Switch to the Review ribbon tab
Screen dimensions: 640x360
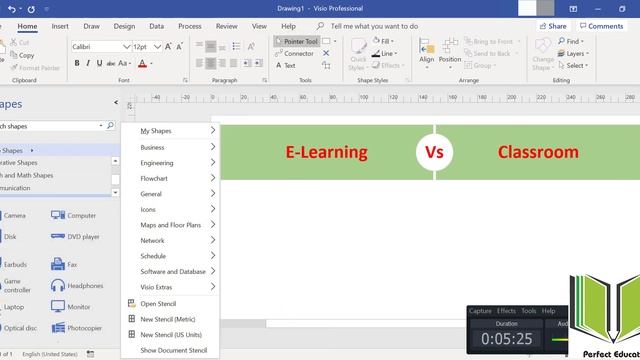coord(227,26)
